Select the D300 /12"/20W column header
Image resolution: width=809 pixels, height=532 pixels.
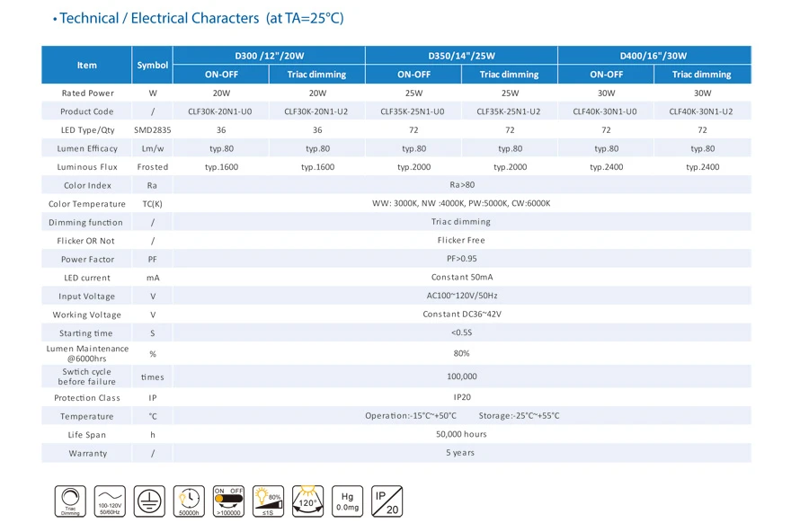pos(270,55)
